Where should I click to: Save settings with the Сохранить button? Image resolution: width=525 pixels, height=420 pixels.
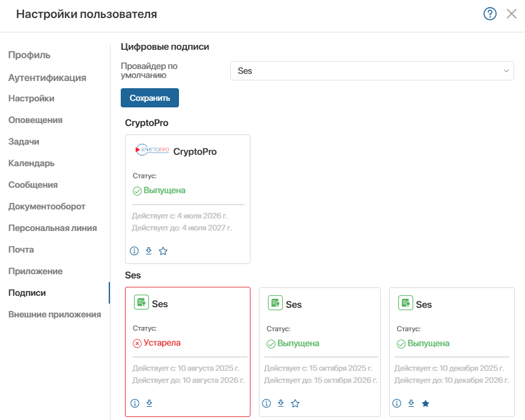click(x=150, y=98)
